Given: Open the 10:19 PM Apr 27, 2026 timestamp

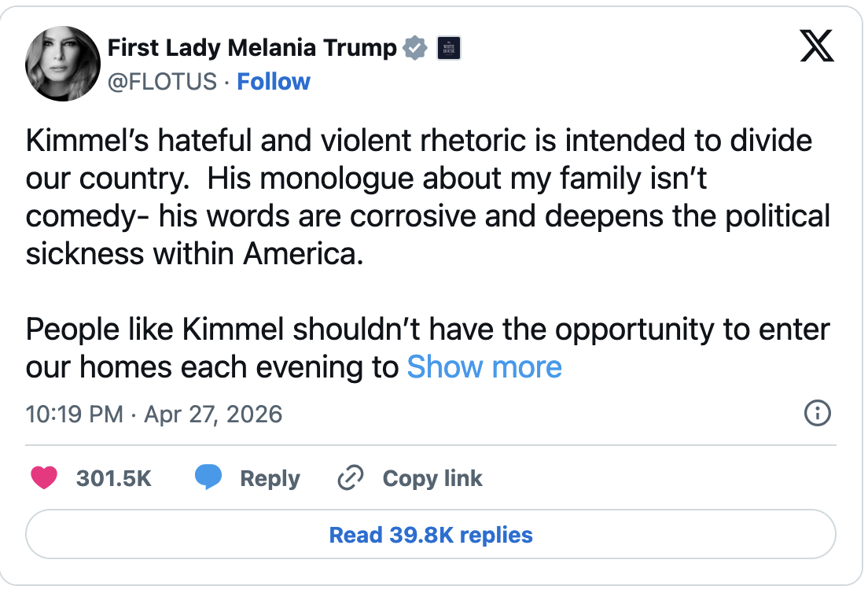Looking at the screenshot, I should pyautogui.click(x=154, y=414).
